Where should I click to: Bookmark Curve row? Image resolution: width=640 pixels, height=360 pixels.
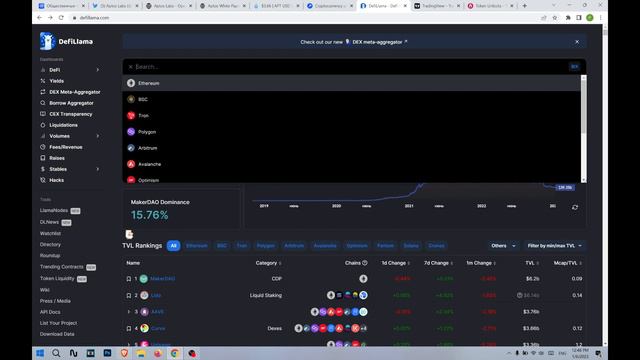click(129, 328)
